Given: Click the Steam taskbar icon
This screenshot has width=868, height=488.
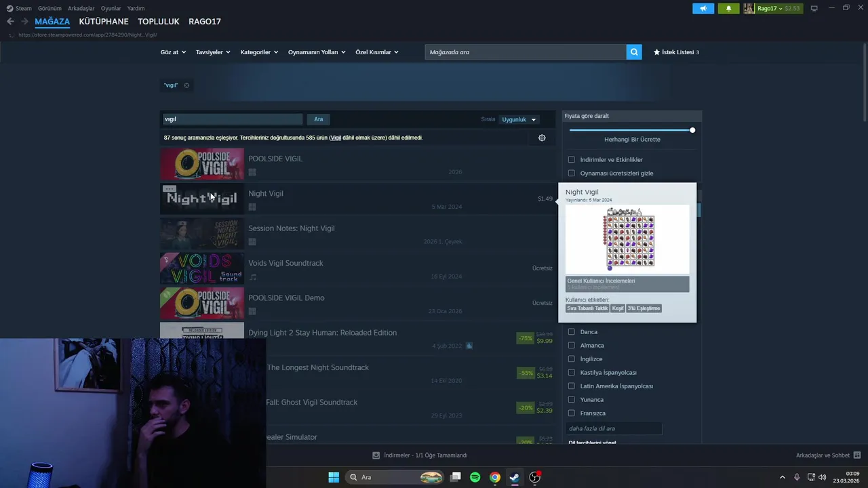Looking at the screenshot, I should [515, 477].
